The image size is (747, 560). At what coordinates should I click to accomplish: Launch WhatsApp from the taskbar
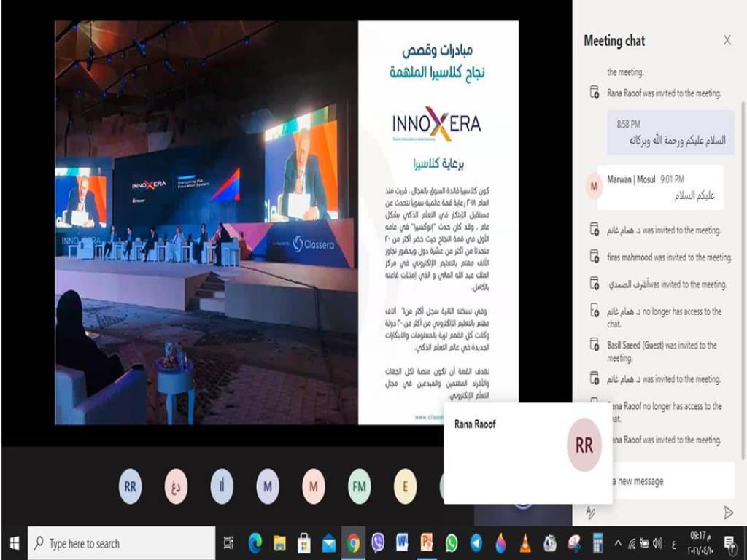(452, 543)
